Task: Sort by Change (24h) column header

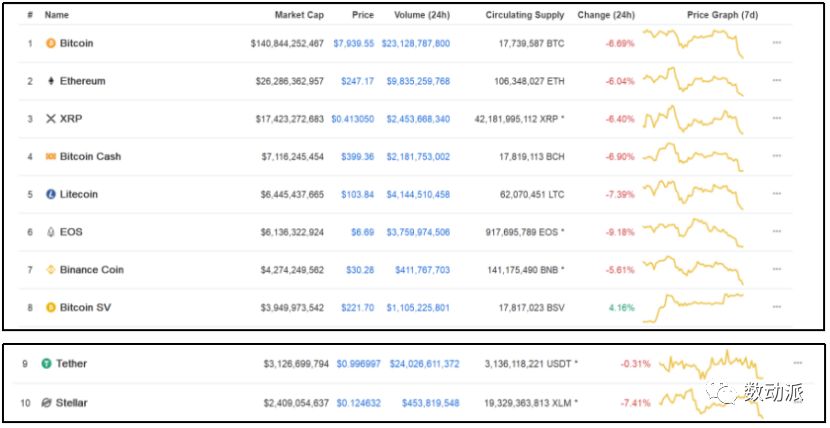Action: click(606, 15)
